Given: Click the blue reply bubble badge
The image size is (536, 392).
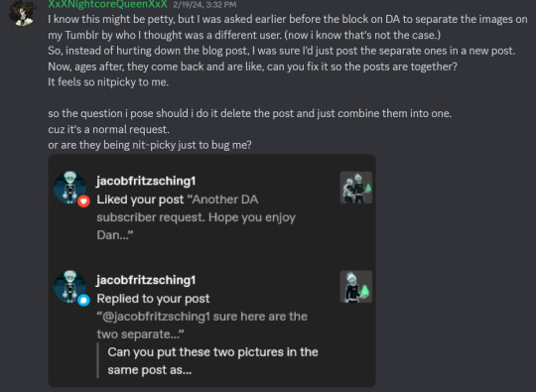Looking at the screenshot, I should click(83, 300).
